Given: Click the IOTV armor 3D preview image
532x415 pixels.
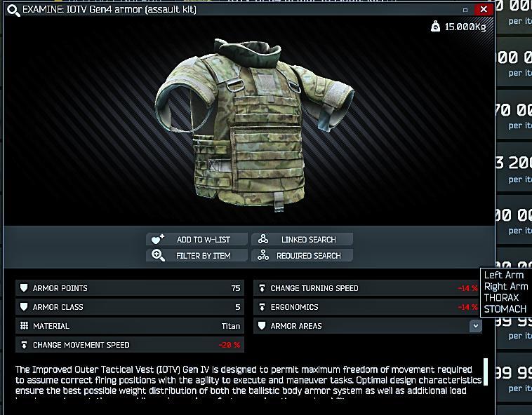Looking at the screenshot, I should click(255, 125).
